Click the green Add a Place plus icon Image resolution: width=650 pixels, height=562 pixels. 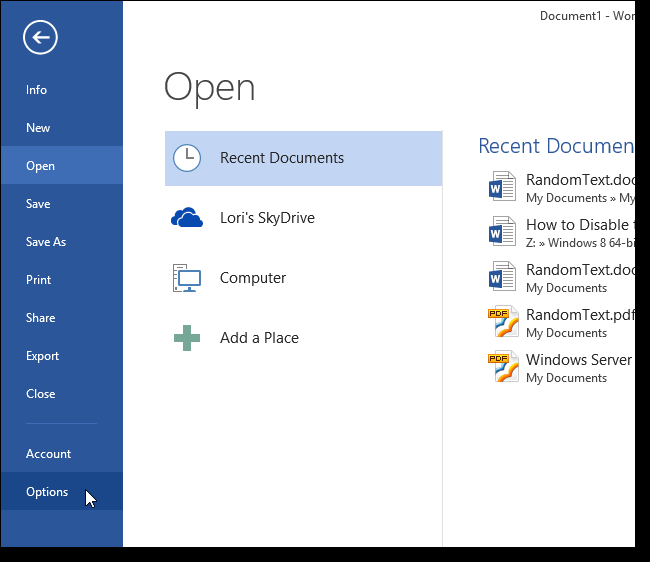[x=187, y=338]
